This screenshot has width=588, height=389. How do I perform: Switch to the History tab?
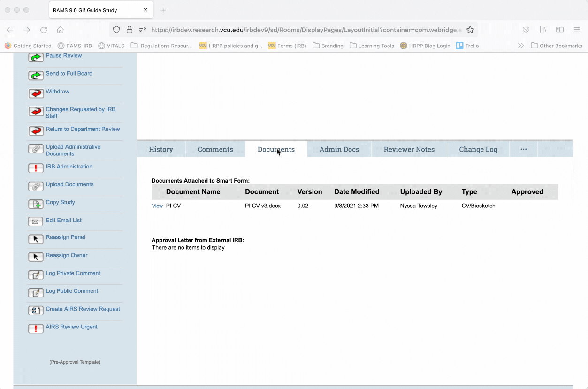point(161,149)
